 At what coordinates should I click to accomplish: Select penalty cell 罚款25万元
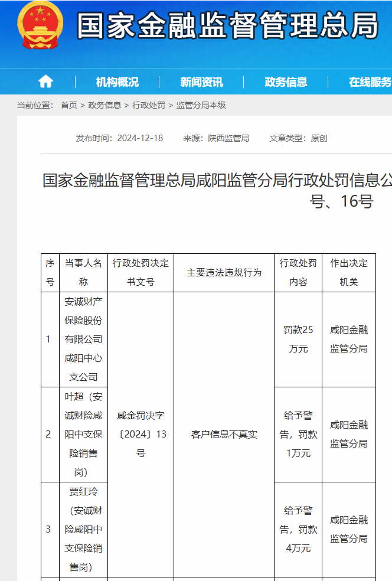(x=298, y=340)
